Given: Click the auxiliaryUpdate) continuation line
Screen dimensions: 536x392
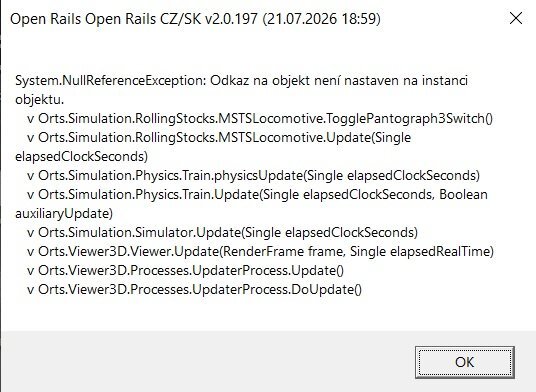Looking at the screenshot, I should [64, 214].
